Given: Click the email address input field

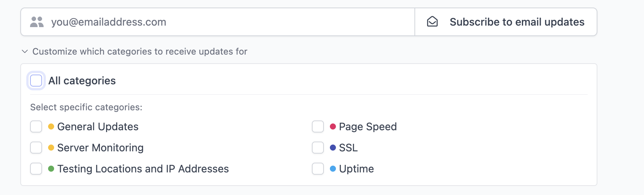Looking at the screenshot, I should point(225,22).
